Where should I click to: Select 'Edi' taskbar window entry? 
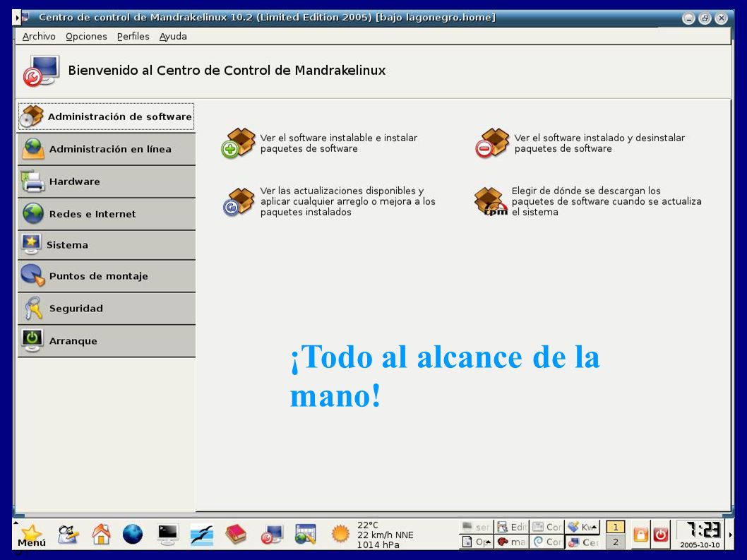click(x=512, y=527)
